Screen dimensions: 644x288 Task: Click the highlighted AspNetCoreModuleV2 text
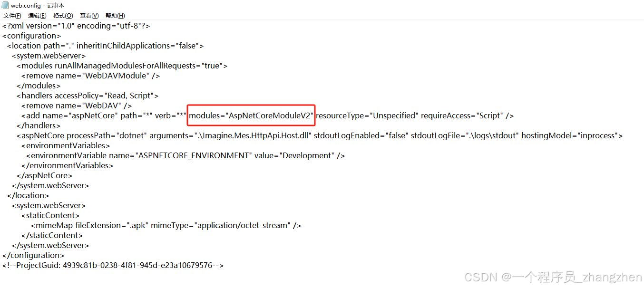[x=251, y=115]
